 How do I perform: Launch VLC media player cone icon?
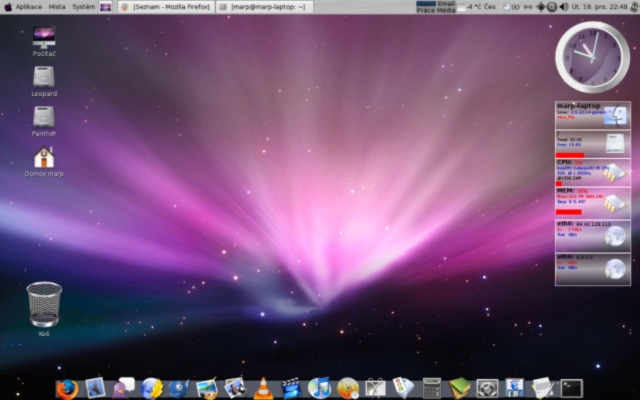click(x=263, y=388)
